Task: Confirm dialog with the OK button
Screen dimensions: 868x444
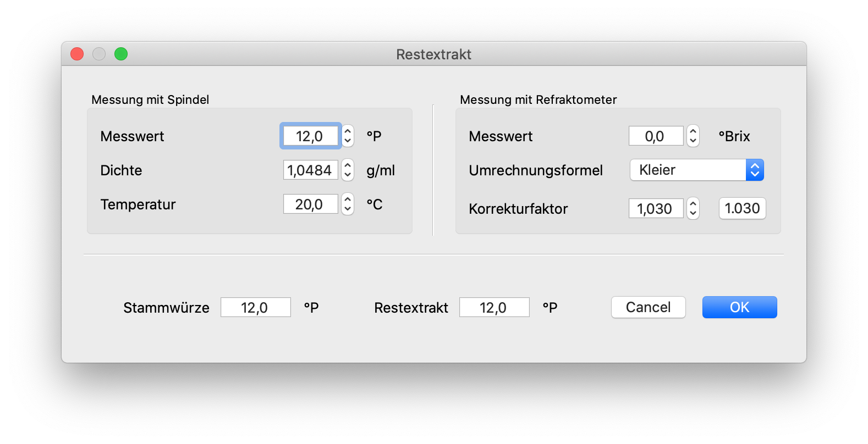Action: (739, 307)
